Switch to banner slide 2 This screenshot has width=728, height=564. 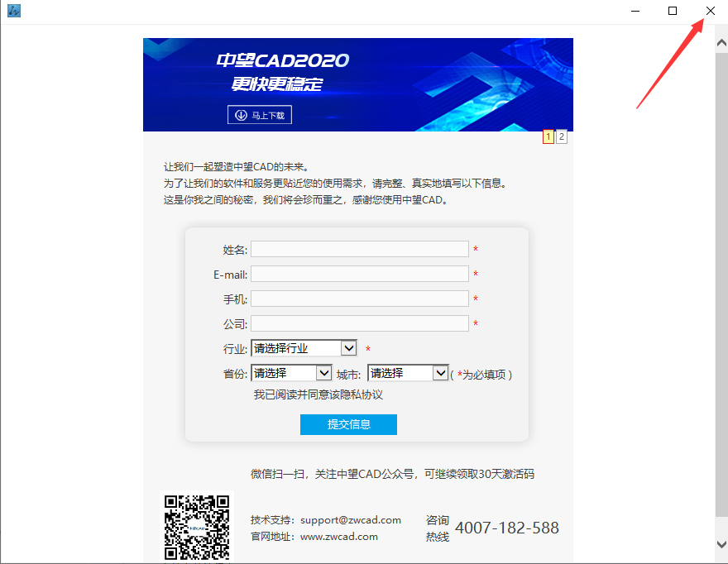click(x=562, y=136)
